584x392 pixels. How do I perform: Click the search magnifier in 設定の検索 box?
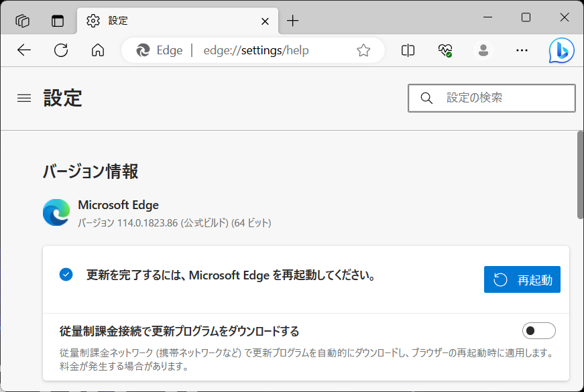point(426,98)
